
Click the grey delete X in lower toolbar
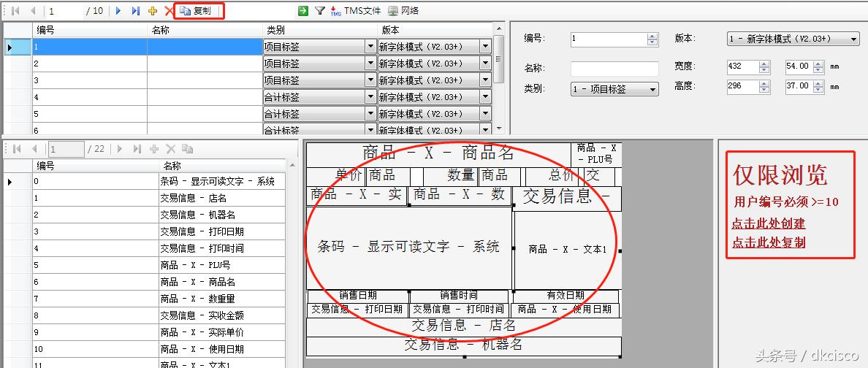click(170, 149)
